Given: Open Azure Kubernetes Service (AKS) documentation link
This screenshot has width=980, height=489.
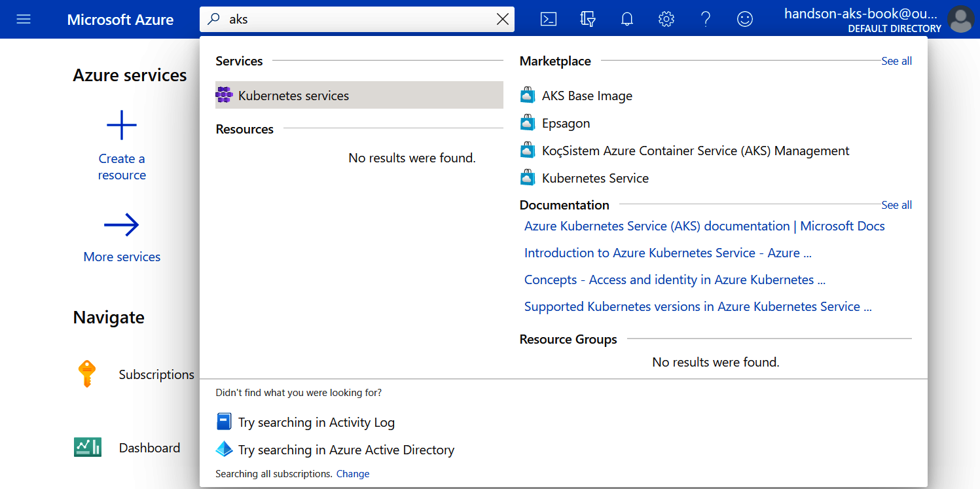Looking at the screenshot, I should click(x=704, y=226).
